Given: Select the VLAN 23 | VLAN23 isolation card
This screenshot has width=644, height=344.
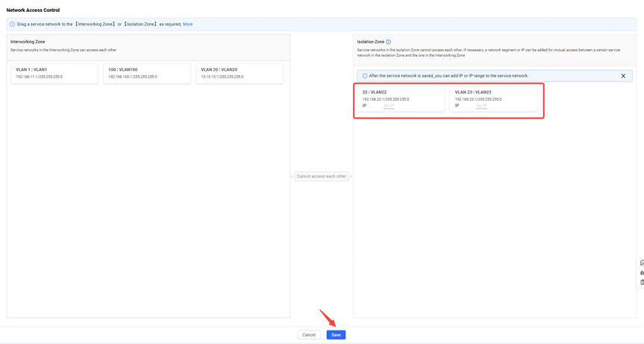Looking at the screenshot, I should pos(494,98).
